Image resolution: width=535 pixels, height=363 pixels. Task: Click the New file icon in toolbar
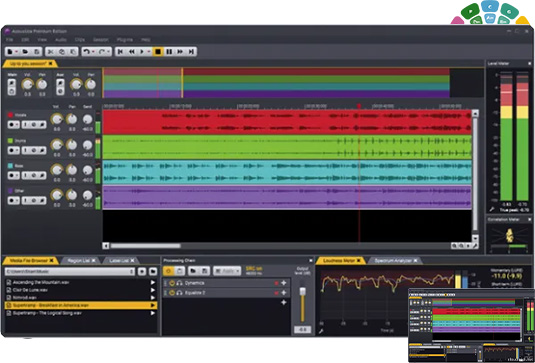point(10,52)
